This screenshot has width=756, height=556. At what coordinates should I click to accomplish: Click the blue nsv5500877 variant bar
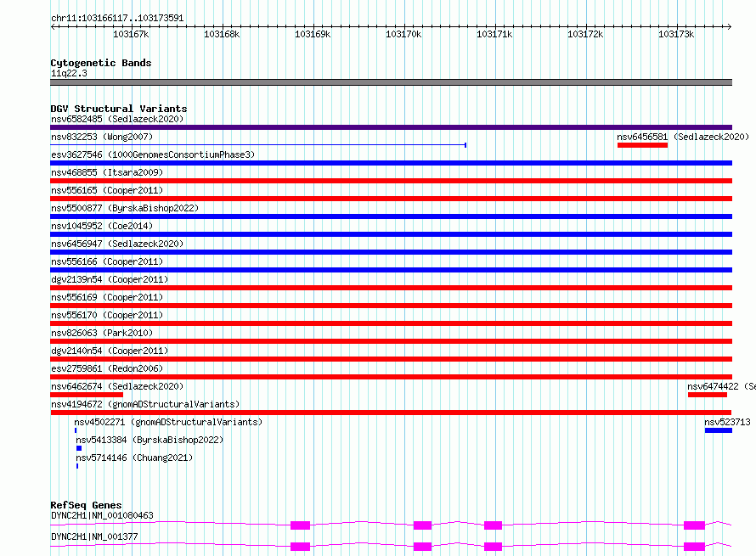[391, 216]
